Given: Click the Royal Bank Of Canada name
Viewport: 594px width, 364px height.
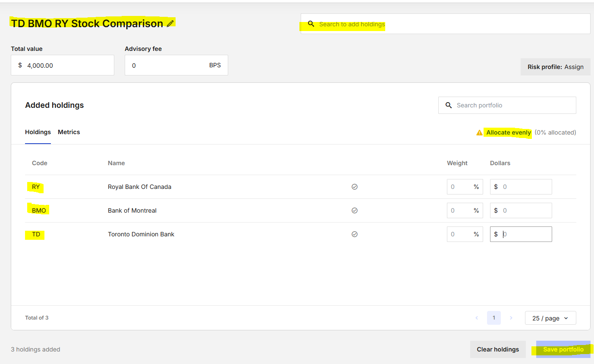Looking at the screenshot, I should (139, 187).
